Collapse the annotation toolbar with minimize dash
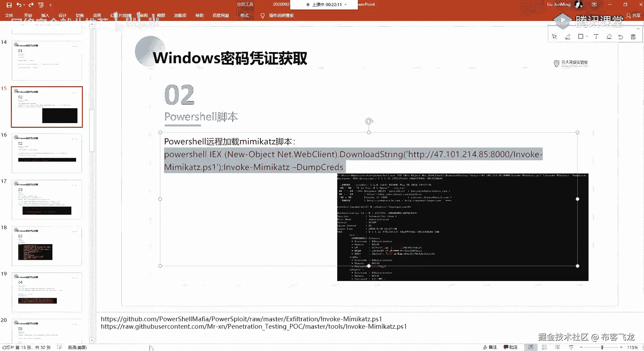Screen dimensions: 644x351 pyautogui.click(x=638, y=29)
